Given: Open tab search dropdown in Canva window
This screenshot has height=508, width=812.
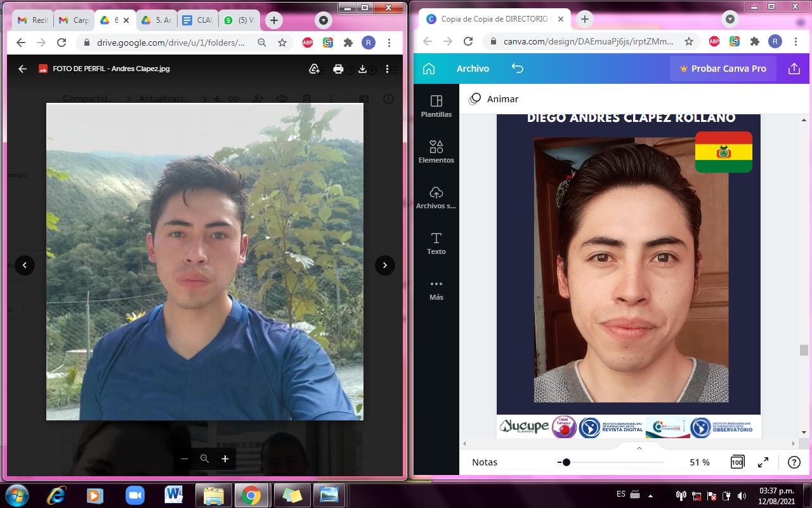Looking at the screenshot, I should pos(730,19).
